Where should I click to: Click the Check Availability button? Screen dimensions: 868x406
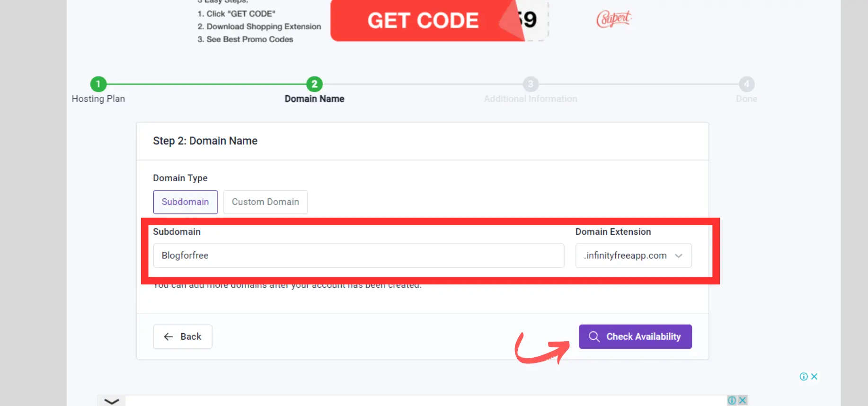pos(635,336)
